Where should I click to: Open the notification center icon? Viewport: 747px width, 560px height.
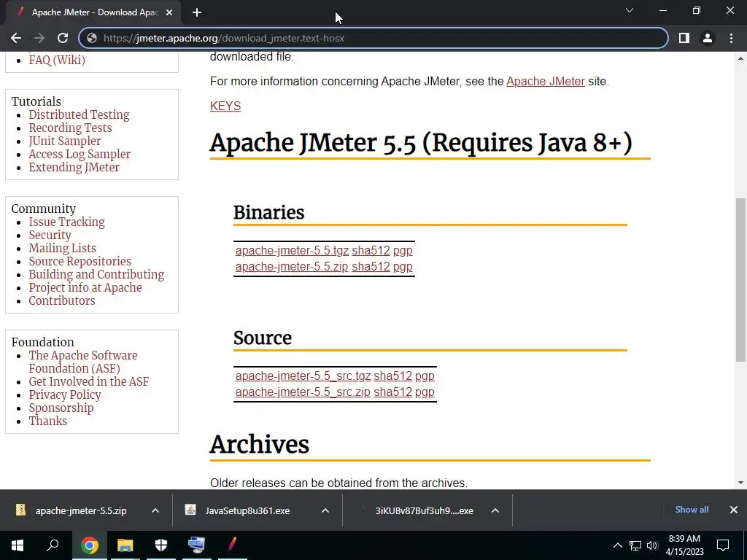coord(723,545)
